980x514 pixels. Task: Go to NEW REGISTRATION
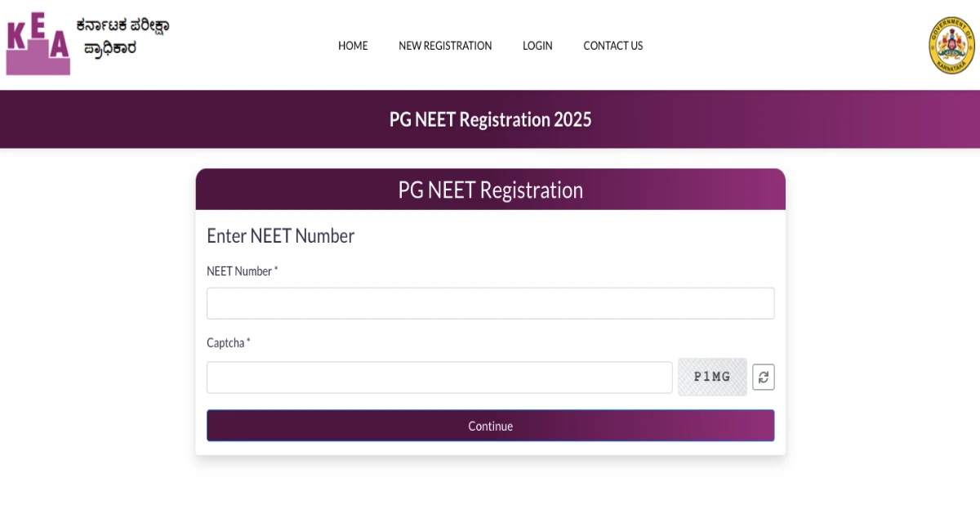pos(445,46)
